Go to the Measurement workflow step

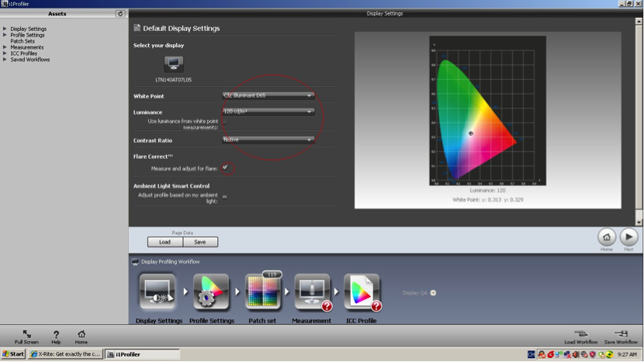coord(312,293)
